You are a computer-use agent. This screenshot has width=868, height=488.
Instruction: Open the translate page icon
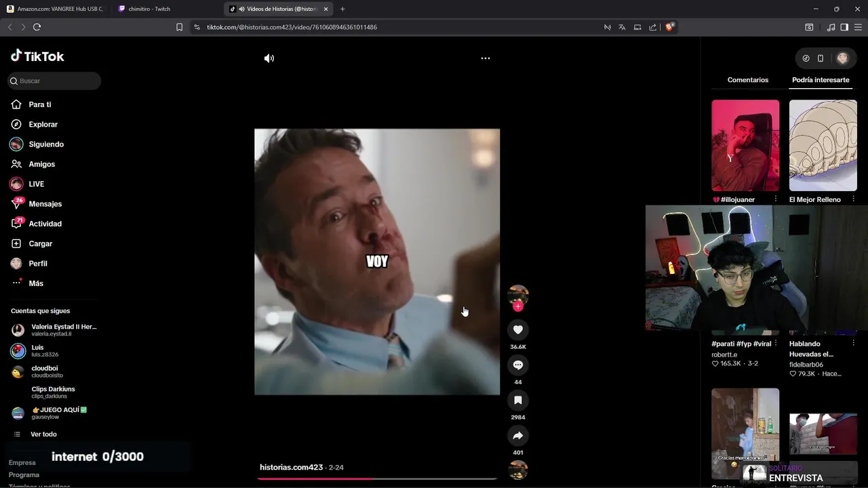622,27
